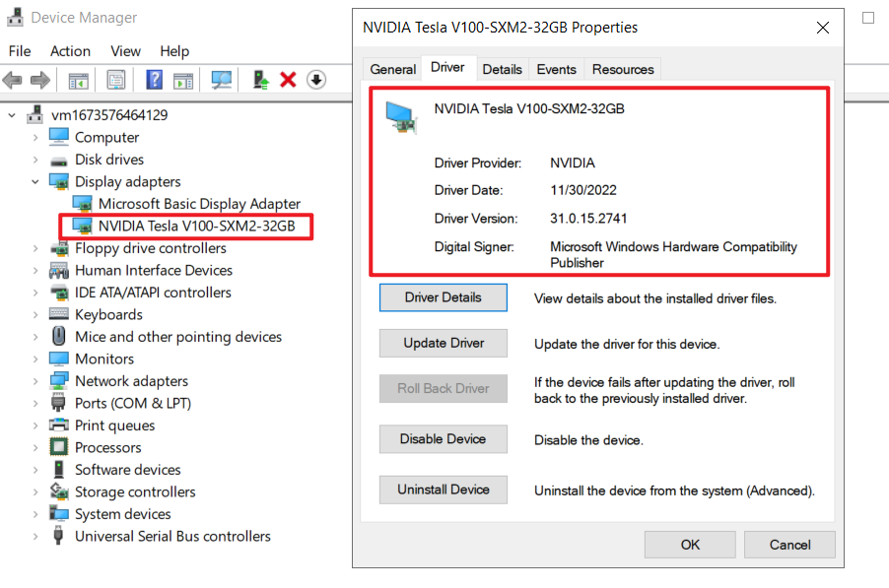
Task: Scan for hardware changes monitor icon
Action: coord(221,80)
